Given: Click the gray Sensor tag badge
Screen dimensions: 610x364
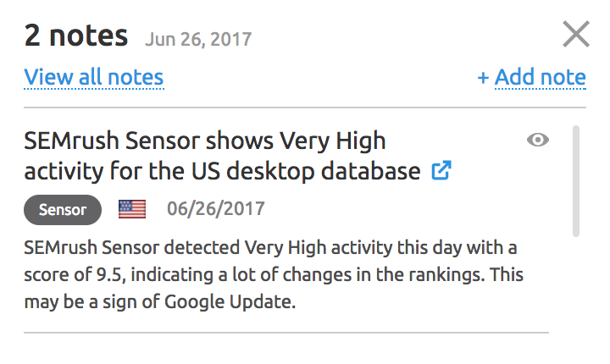Looking at the screenshot, I should pyautogui.click(x=63, y=210).
